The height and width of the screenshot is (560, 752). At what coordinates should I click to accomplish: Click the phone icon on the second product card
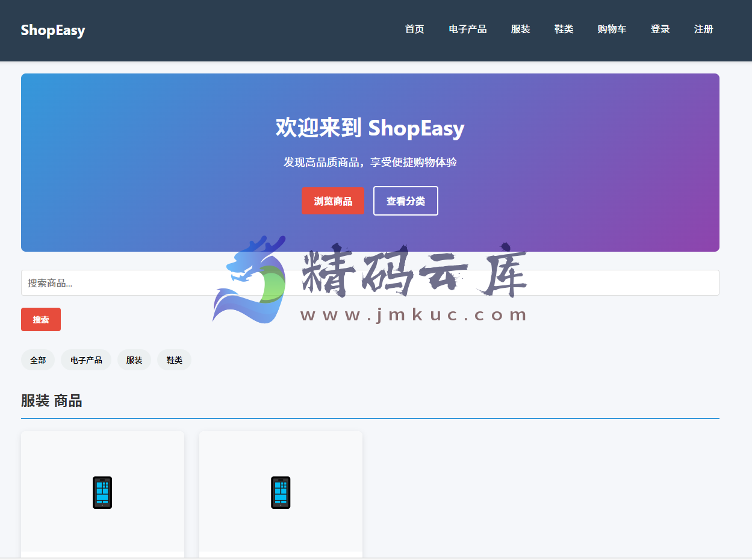[281, 493]
